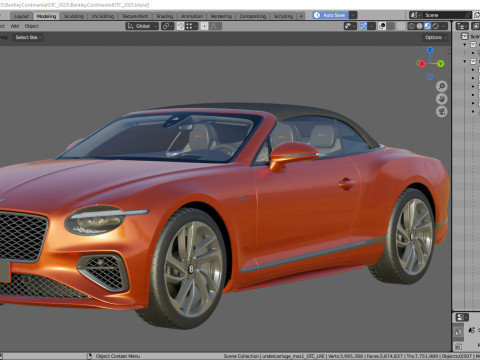Open the Rendering workspace tab
480x360 pixels.
(x=221, y=16)
